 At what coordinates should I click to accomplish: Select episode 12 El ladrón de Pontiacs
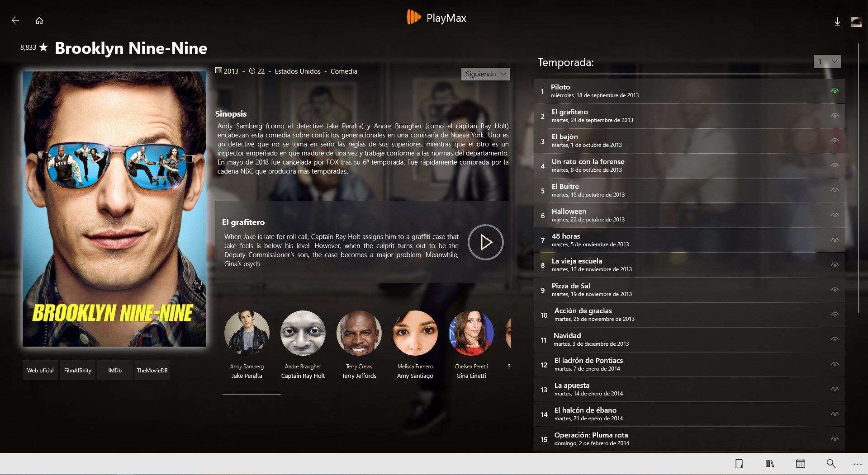690,365
